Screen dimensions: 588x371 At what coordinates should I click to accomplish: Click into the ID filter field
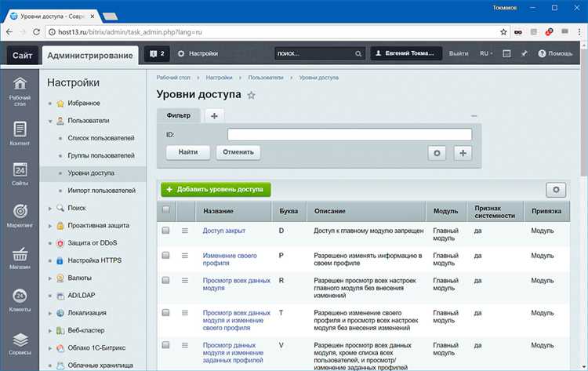(x=350, y=135)
